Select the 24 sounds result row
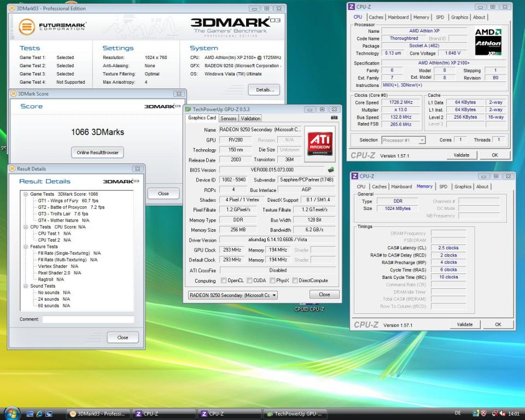The image size is (525, 420). (54, 299)
